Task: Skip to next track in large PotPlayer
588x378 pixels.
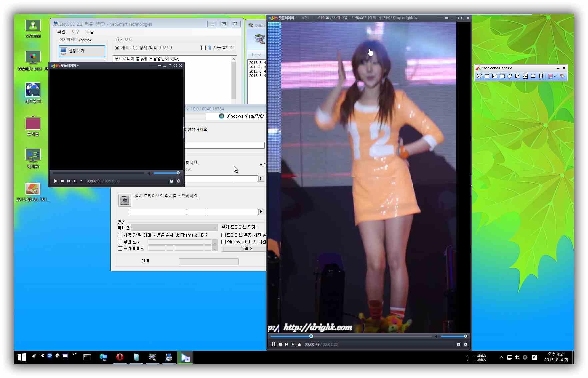Action: (x=293, y=344)
